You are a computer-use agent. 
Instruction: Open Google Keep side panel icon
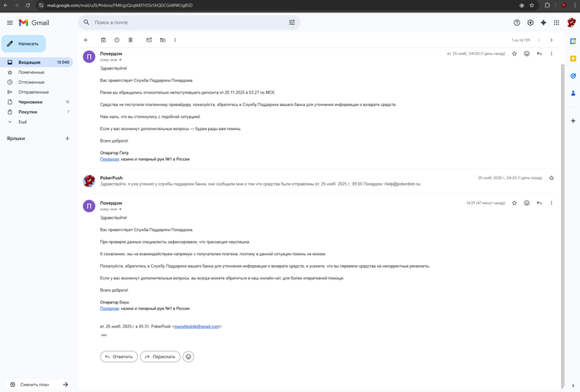tap(573, 59)
